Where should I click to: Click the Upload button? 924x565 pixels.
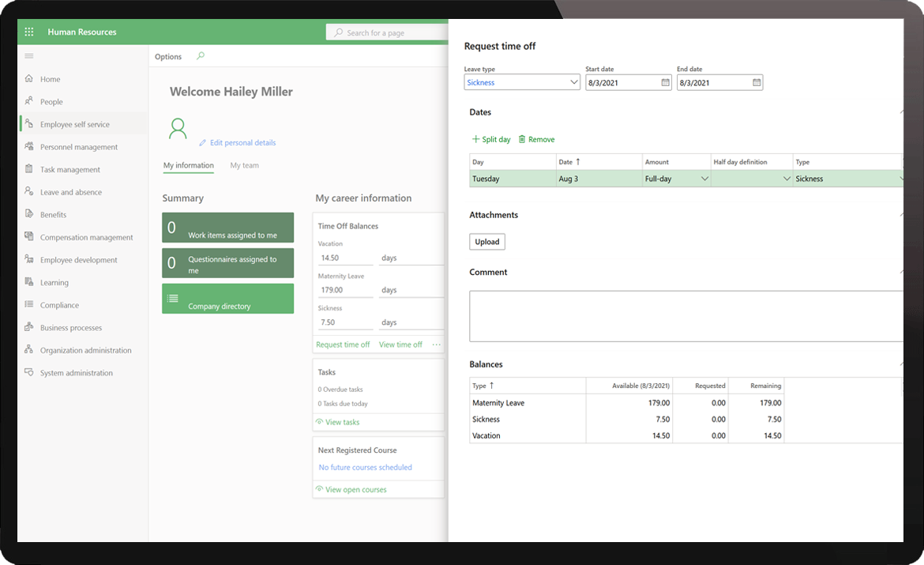487,242
